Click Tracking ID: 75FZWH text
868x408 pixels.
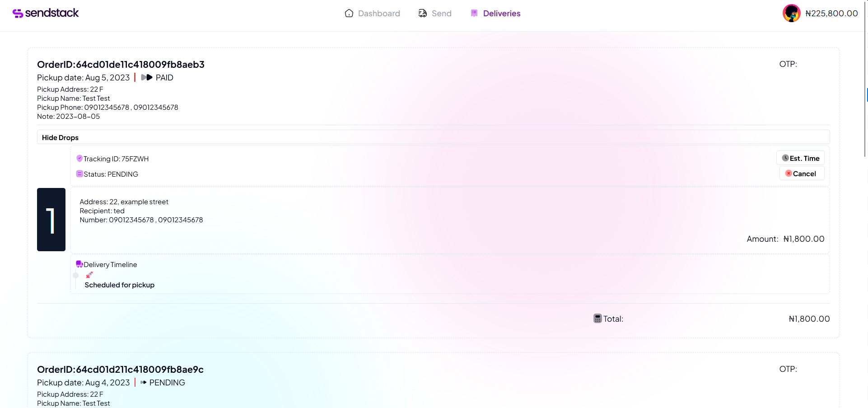116,159
